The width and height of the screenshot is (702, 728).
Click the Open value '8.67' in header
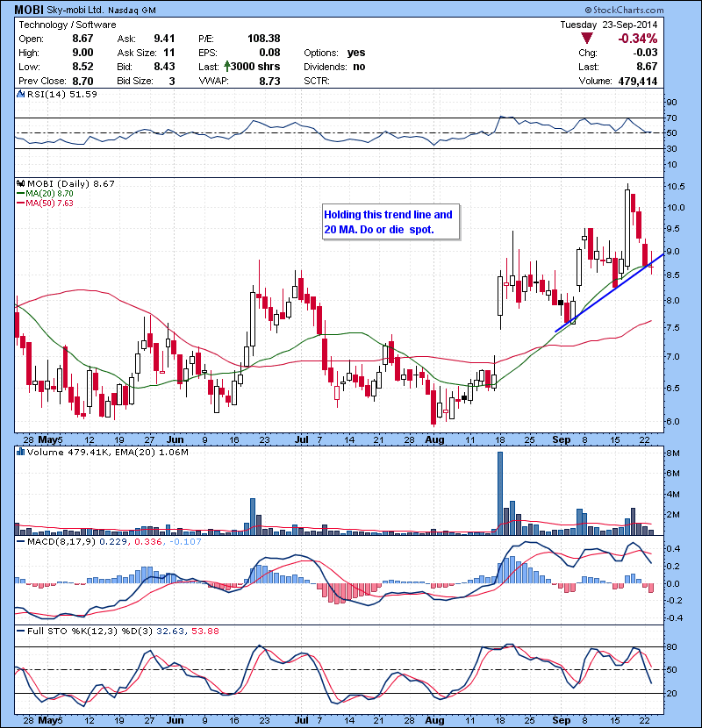click(x=82, y=39)
